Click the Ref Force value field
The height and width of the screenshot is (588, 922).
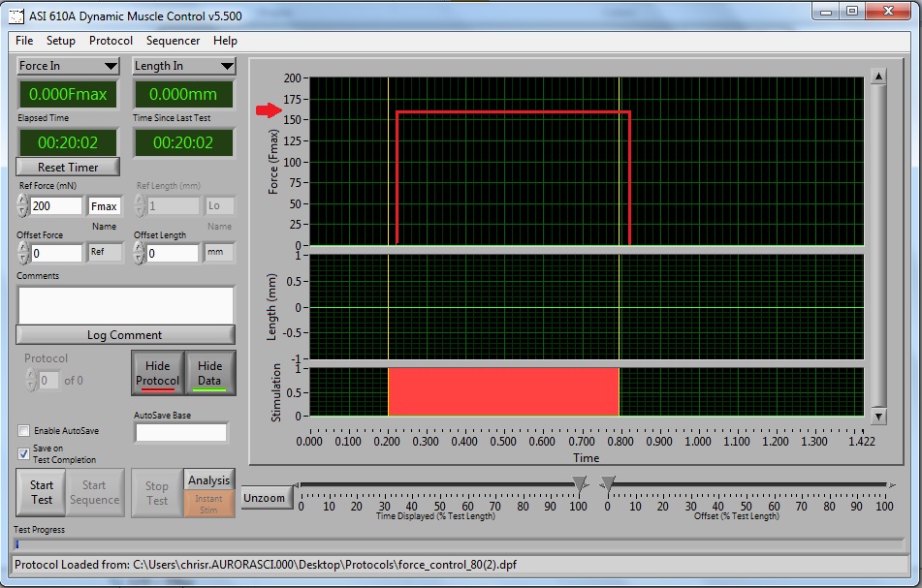56,205
